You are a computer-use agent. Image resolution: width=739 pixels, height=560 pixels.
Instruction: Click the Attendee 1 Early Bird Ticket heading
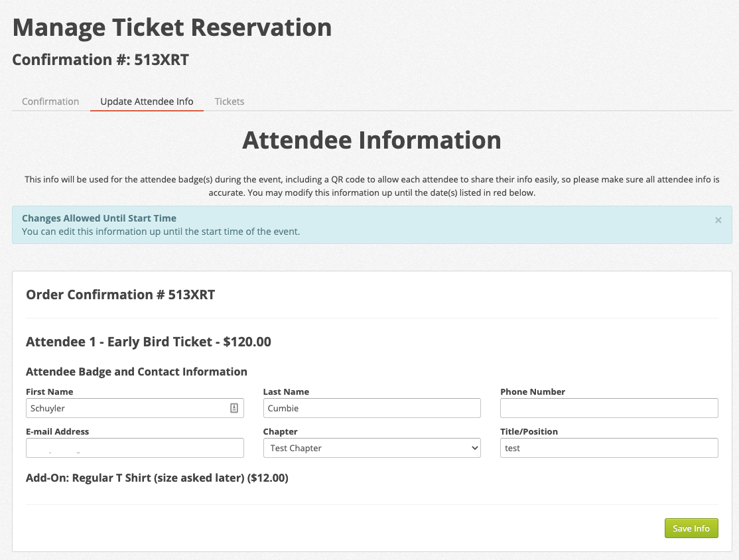(x=148, y=342)
